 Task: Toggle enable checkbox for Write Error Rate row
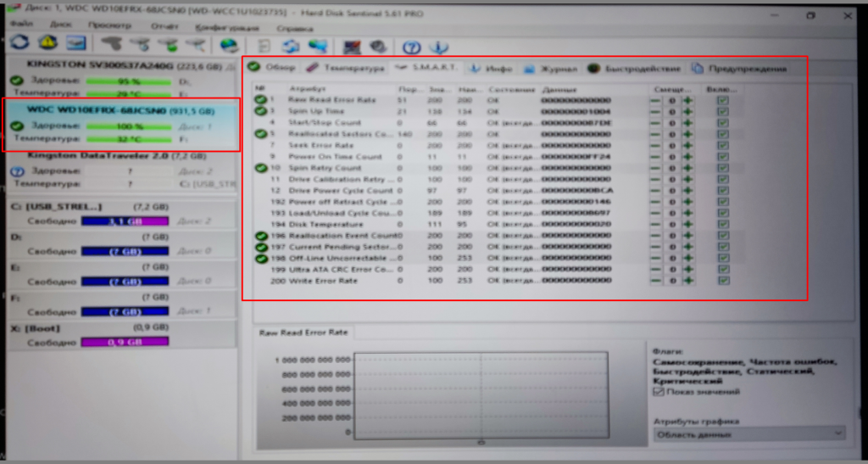pyautogui.click(x=722, y=280)
